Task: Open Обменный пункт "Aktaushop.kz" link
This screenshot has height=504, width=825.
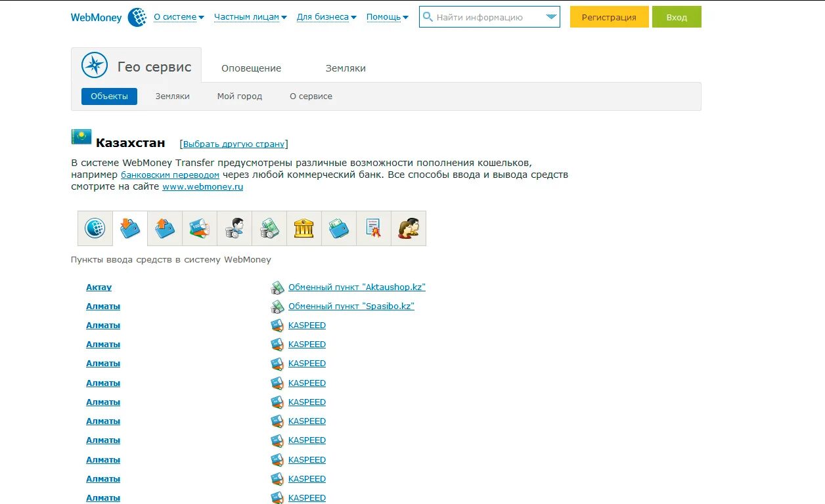Action: (x=357, y=287)
